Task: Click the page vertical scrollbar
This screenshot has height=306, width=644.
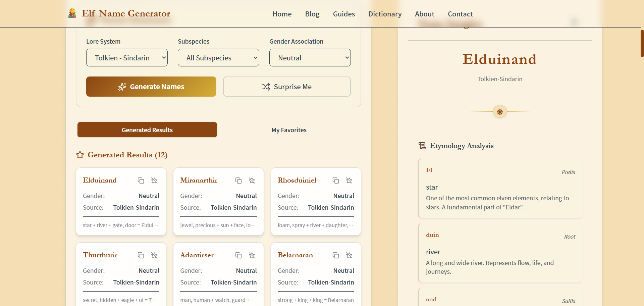Action: pos(642,44)
